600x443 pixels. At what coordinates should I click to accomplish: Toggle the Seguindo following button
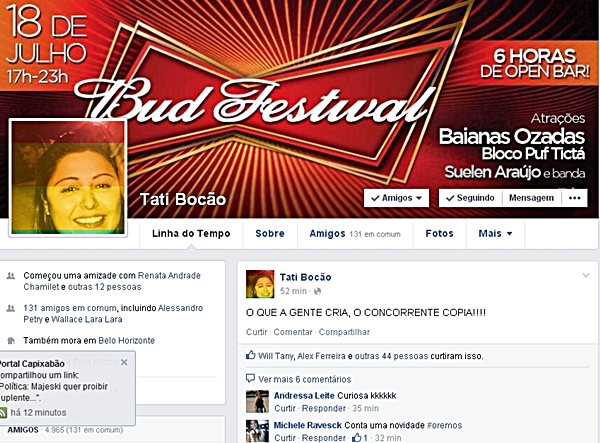pyautogui.click(x=470, y=198)
